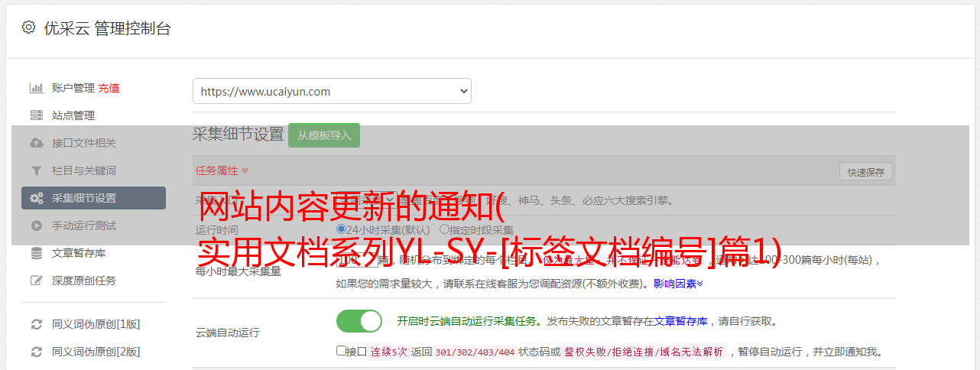
Task: Click the refresh icon for 同义词伪原创[2版]
Action: pyautogui.click(x=36, y=352)
